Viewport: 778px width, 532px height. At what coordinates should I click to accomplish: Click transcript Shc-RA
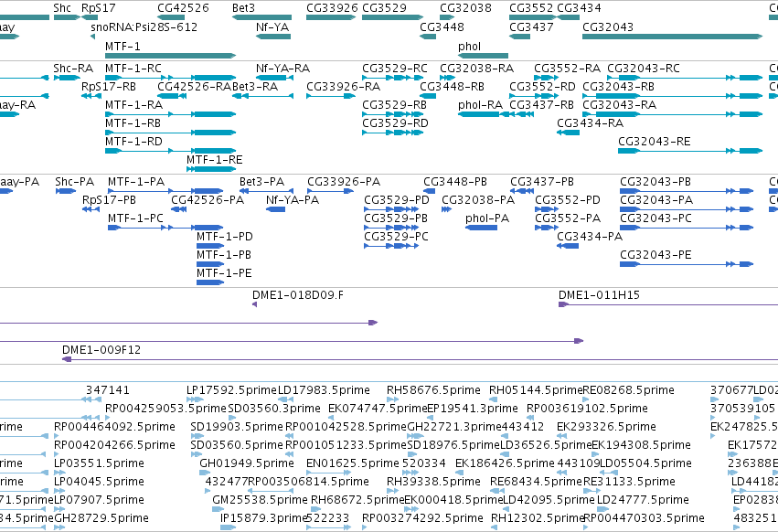click(x=67, y=78)
